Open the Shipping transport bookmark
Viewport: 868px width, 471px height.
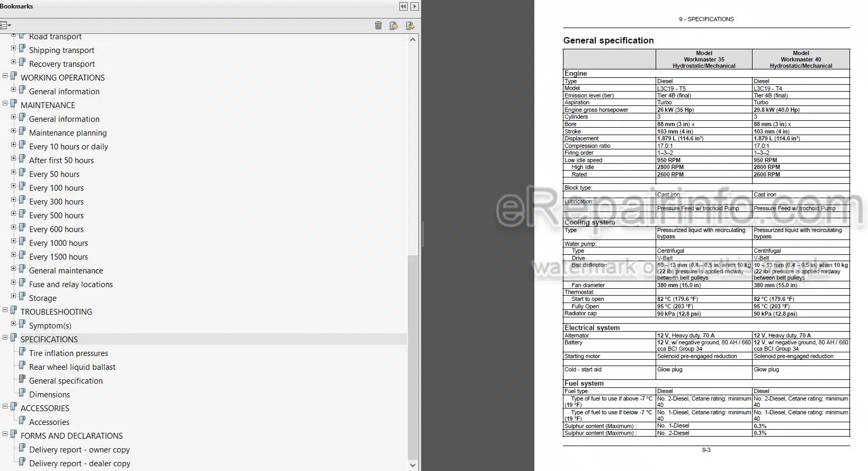61,50
